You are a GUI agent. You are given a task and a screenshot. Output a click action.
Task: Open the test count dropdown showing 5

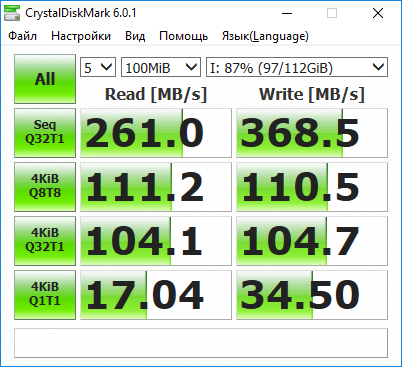98,67
